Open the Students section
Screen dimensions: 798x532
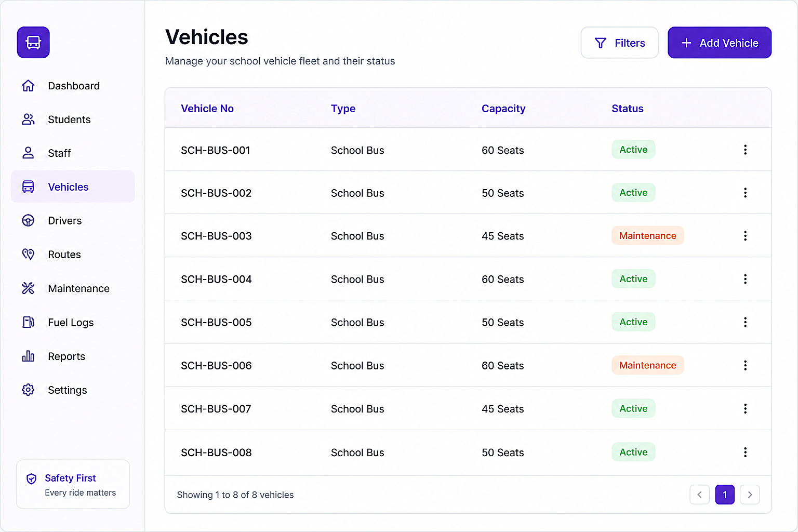[73, 119]
